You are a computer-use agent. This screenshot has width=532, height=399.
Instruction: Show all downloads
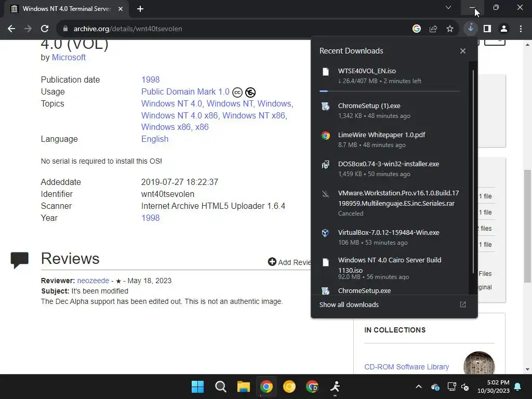click(394, 304)
